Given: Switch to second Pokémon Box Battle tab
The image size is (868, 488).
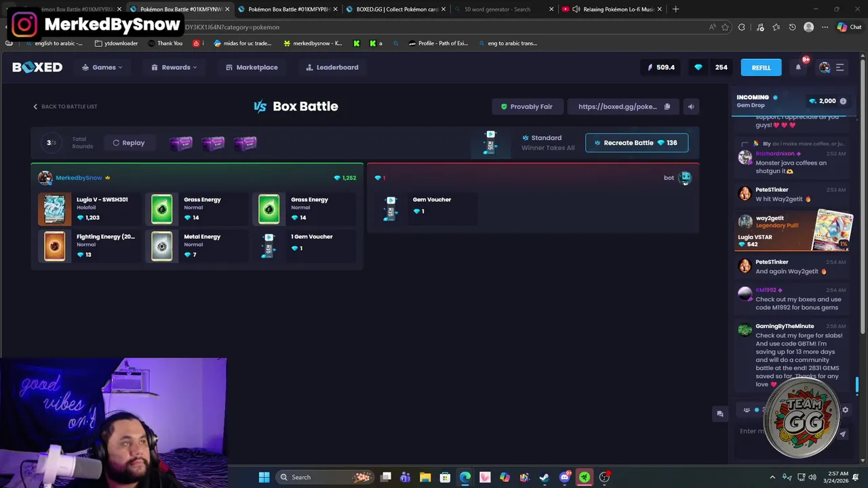Looking at the screenshot, I should (181, 9).
